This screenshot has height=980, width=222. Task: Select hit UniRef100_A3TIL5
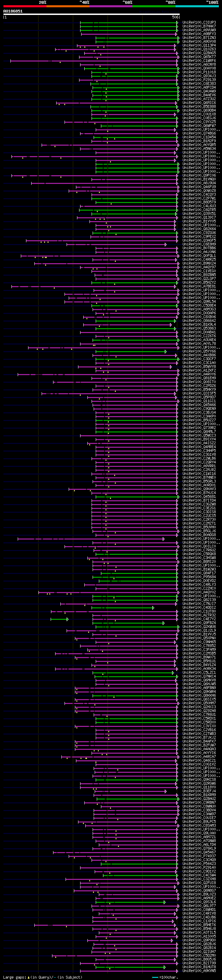[199, 932]
